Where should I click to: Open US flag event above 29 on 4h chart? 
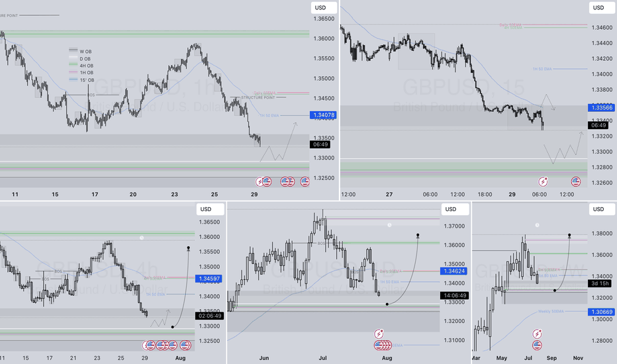coord(150,345)
